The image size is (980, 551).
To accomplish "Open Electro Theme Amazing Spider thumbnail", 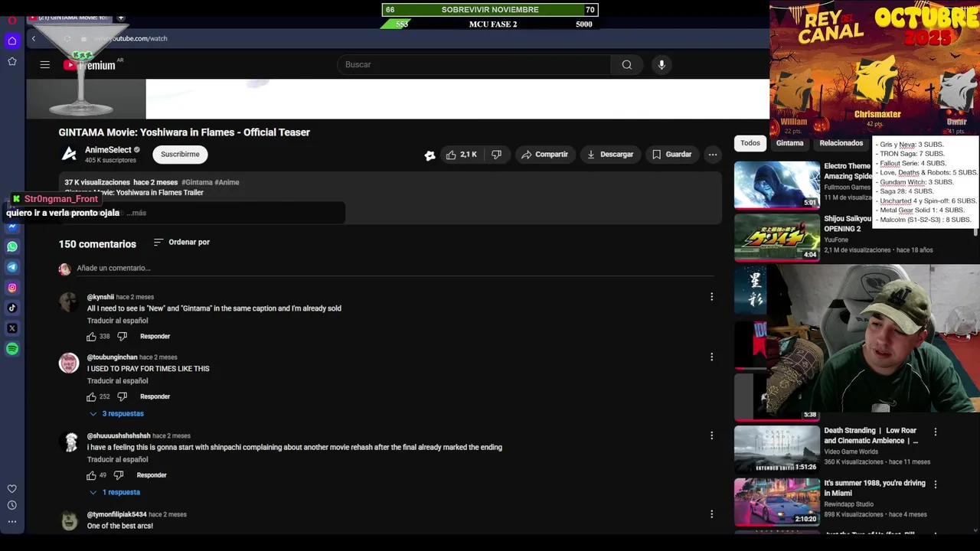I will 777,185.
